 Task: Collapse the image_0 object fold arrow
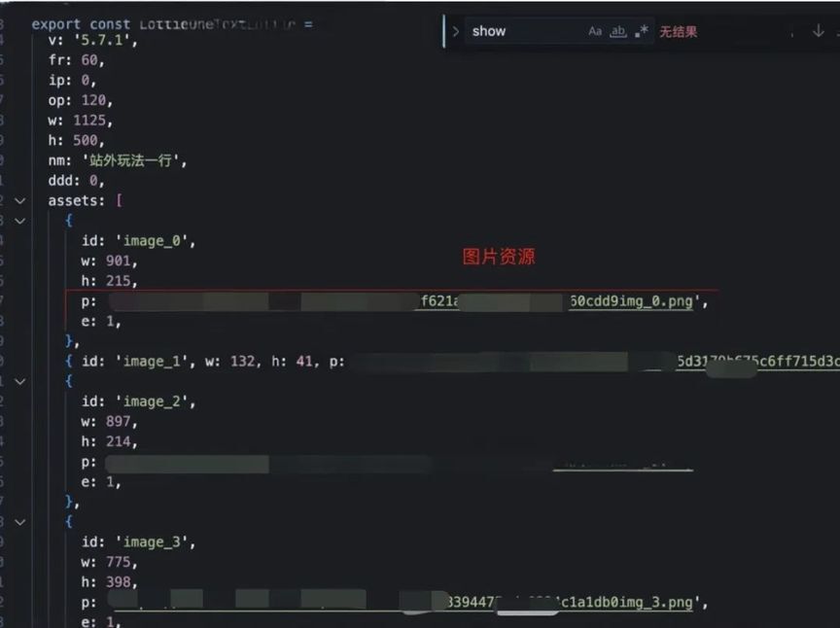pyautogui.click(x=19, y=221)
